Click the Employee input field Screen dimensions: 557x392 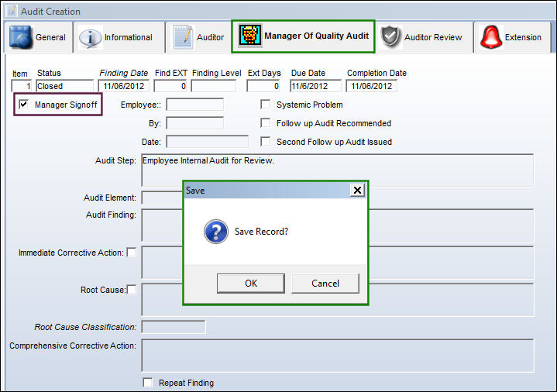coord(195,105)
